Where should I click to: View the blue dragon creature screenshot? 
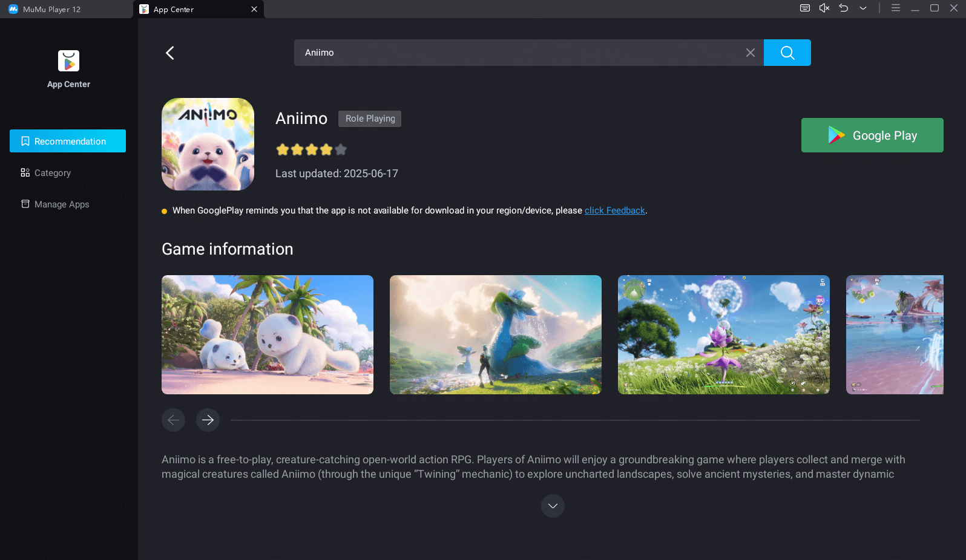click(x=496, y=334)
